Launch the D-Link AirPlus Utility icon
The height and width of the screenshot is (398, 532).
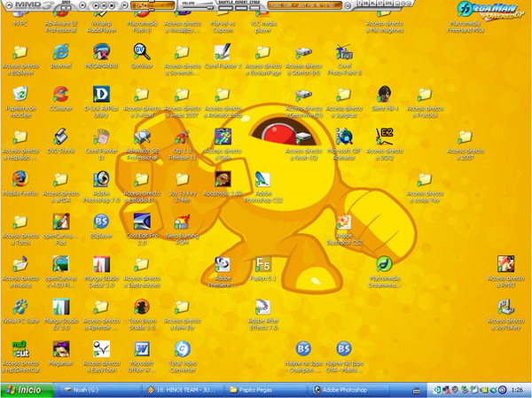tap(100, 94)
